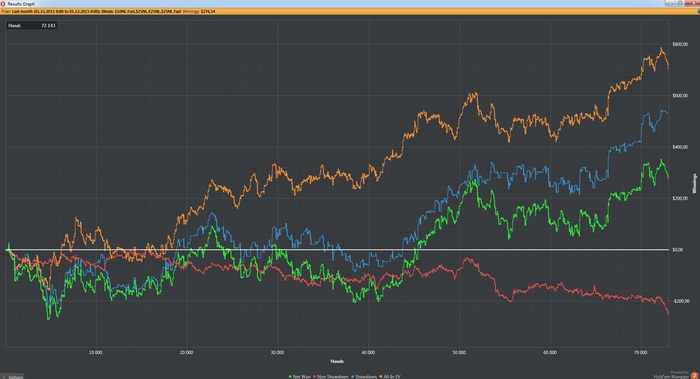Expand the Options panel at bottom left
Screen dimensions: 700x379
(12, 377)
